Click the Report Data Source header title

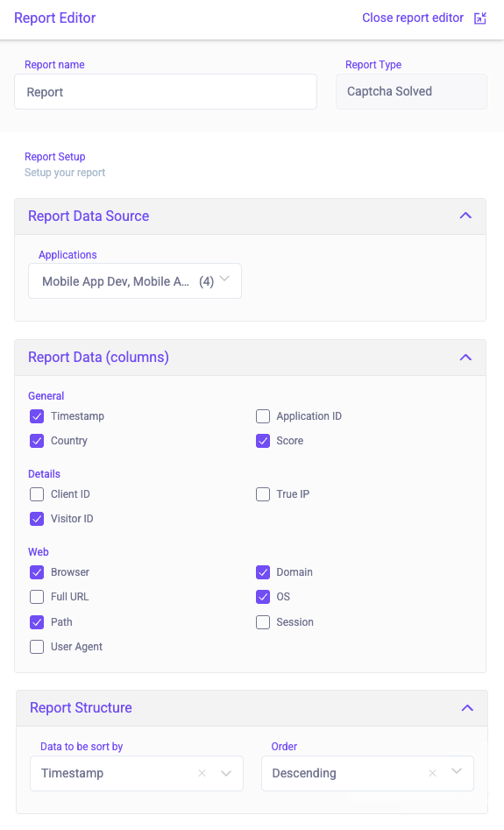point(89,216)
